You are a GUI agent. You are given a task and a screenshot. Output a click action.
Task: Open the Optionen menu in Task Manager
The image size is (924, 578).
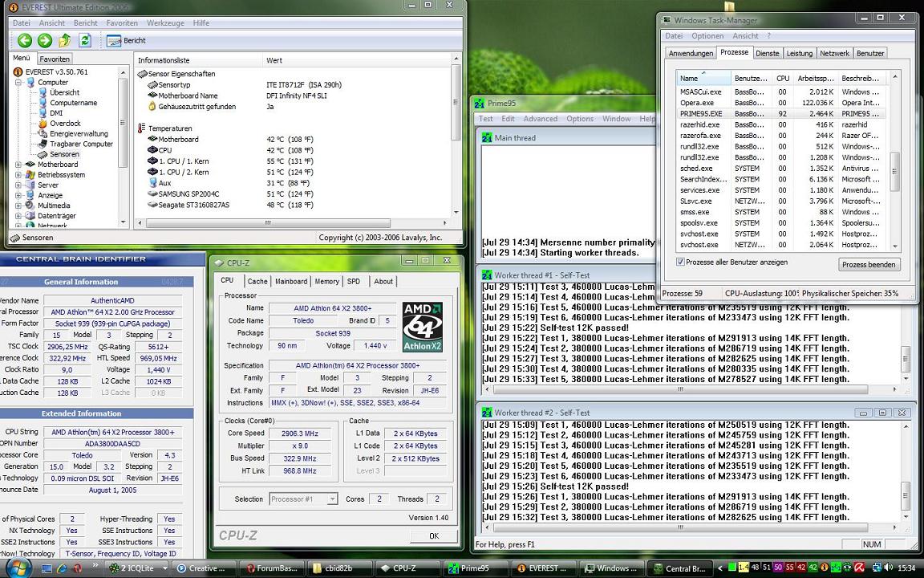pos(707,36)
